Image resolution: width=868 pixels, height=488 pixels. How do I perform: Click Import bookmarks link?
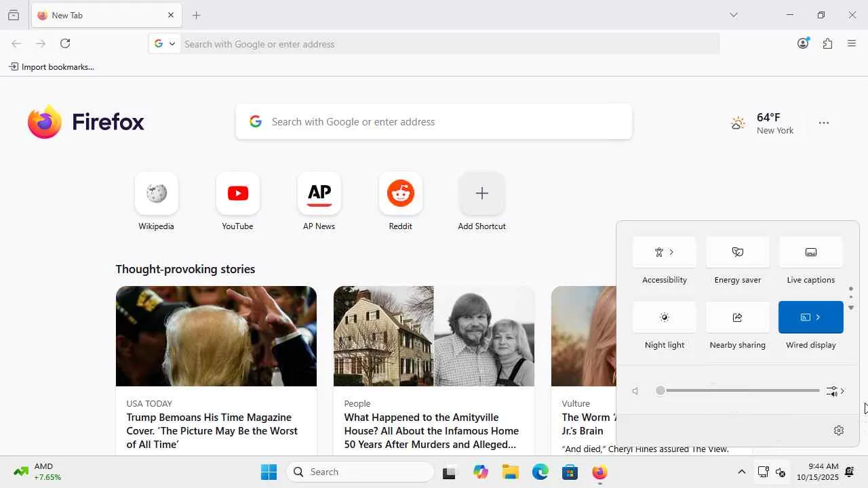click(x=52, y=66)
